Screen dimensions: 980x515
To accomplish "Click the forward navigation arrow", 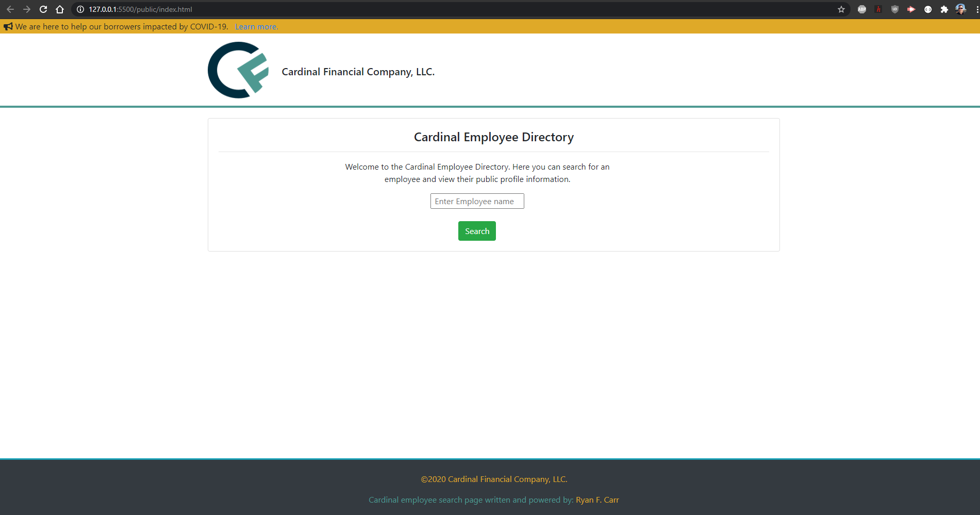I will coord(26,9).
